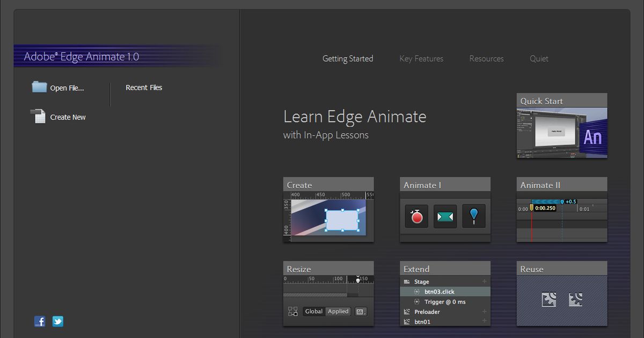Select the keyframe stopwatch icon in Animate I
Viewport: 644px width, 338px height.
pyautogui.click(x=416, y=216)
